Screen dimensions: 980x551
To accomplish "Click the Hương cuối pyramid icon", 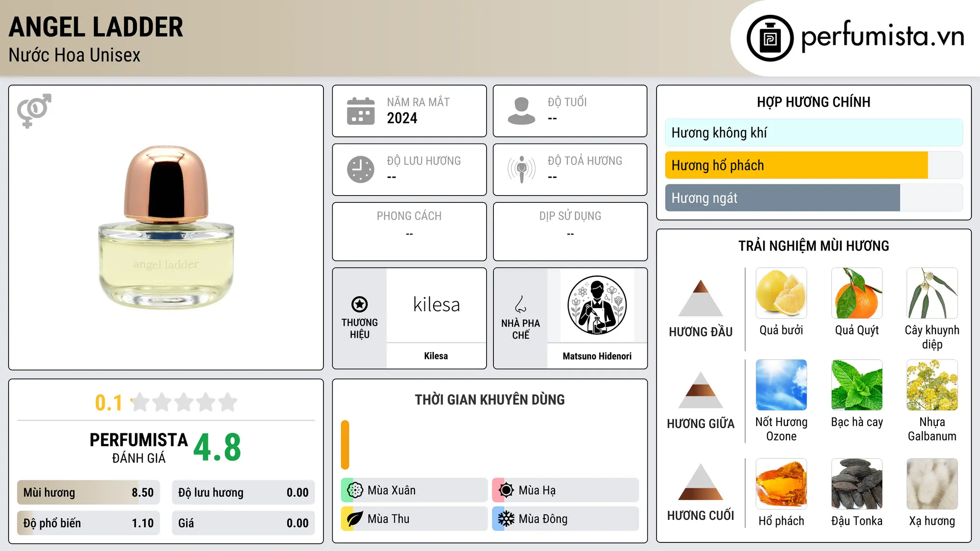I will [701, 482].
